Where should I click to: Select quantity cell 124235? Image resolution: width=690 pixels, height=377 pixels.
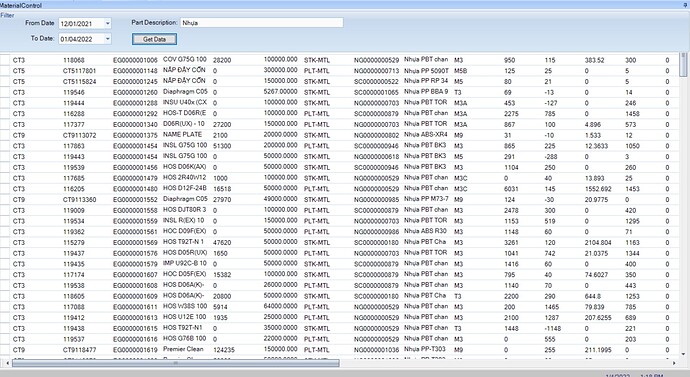click(x=224, y=350)
